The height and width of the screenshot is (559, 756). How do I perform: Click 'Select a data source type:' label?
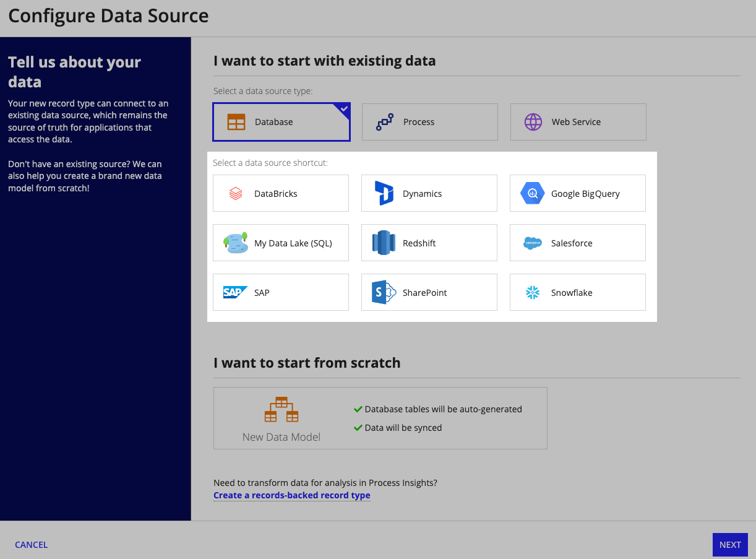click(x=263, y=91)
